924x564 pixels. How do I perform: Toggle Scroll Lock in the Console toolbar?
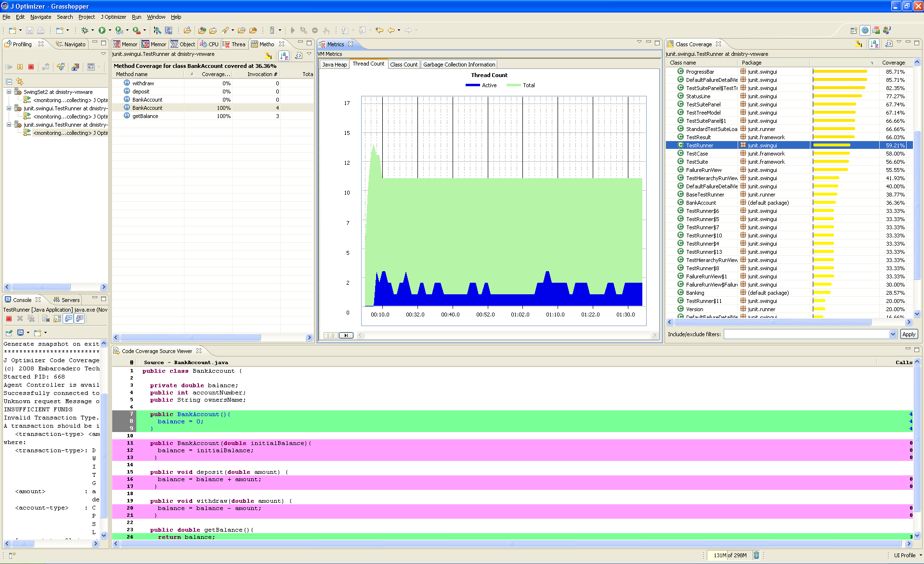coord(57,318)
